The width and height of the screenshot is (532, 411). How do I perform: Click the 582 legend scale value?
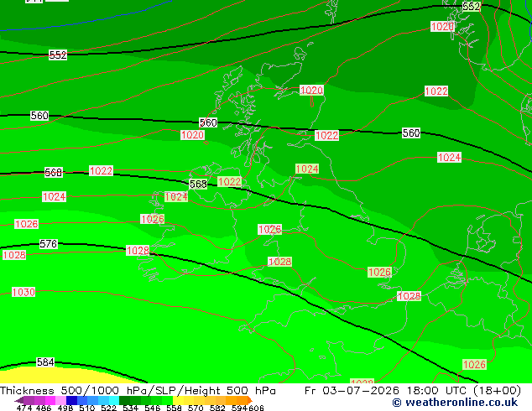pos(217,408)
